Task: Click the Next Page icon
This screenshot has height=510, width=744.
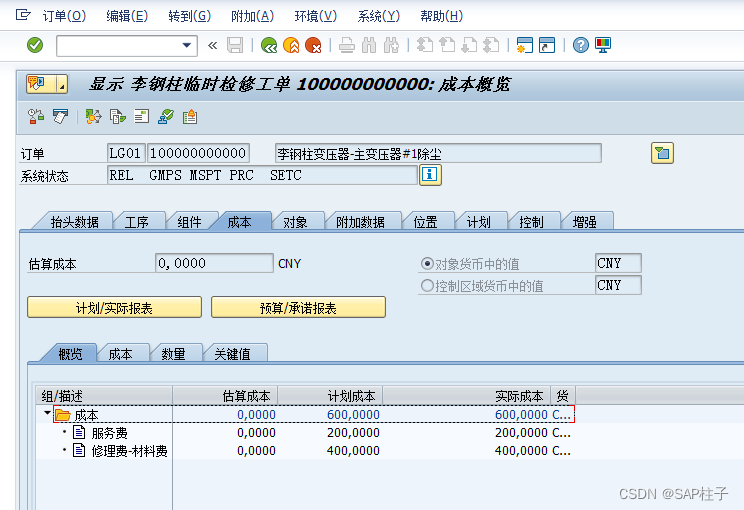Action: (469, 46)
